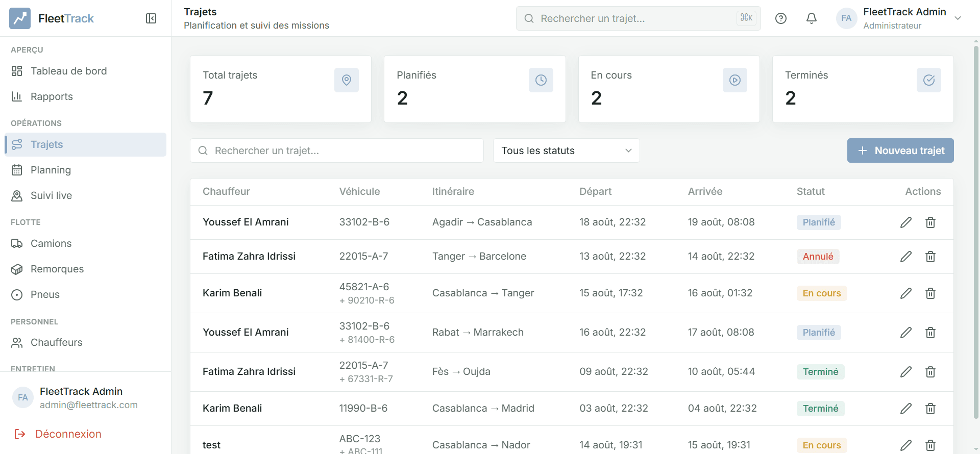Focus the top bar trip search field
Screen dimensions: 980x454
(638, 18)
